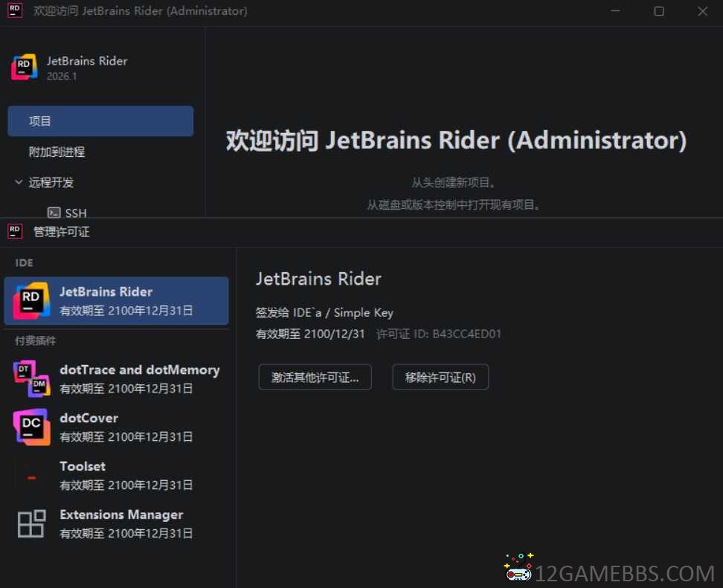Select JetBrains Rider license entry
Screen dimensions: 723x588
coord(116,301)
